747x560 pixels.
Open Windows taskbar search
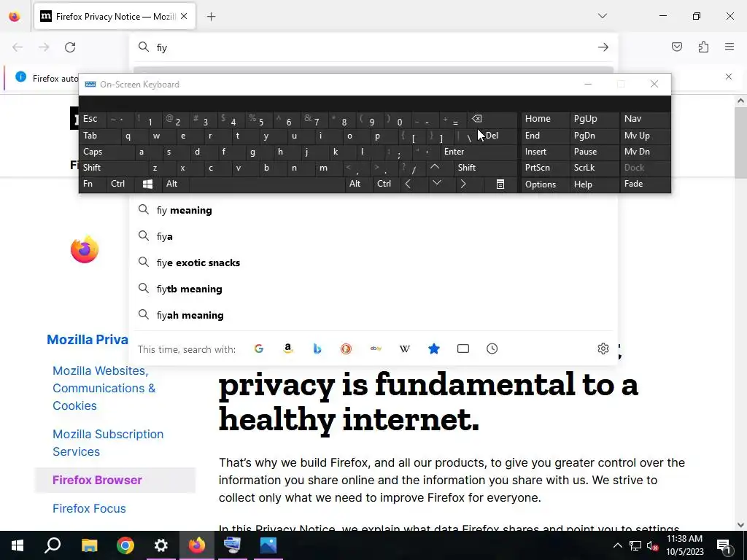(x=53, y=545)
